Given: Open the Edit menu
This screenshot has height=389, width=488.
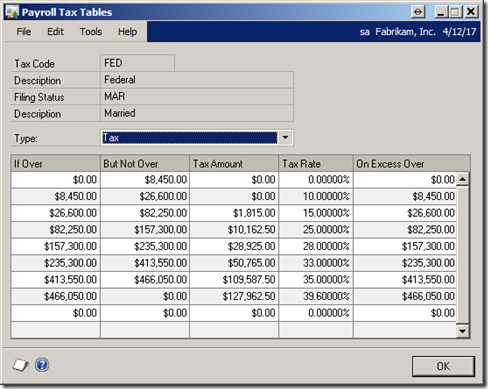Looking at the screenshot, I should (x=55, y=32).
